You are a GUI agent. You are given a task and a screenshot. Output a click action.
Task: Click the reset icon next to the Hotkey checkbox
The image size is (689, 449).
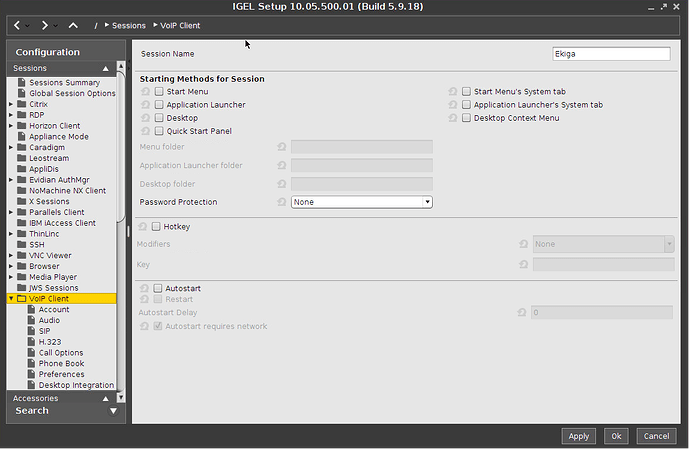point(145,227)
